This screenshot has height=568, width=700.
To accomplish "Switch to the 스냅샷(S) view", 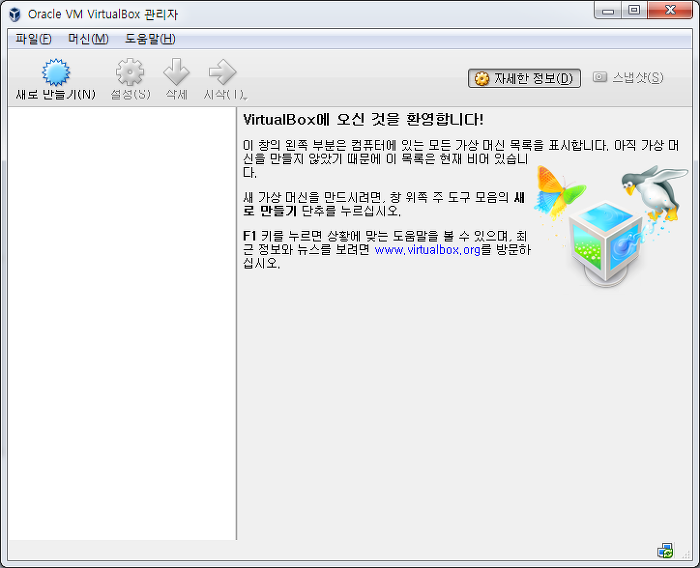I will point(628,78).
